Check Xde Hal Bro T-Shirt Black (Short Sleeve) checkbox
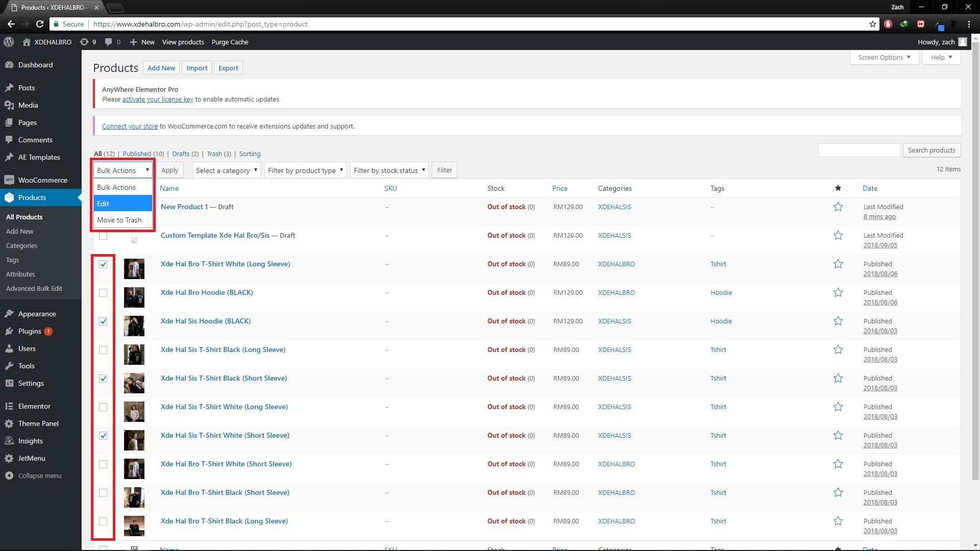Viewport: 980px width, 551px height. coord(103,493)
